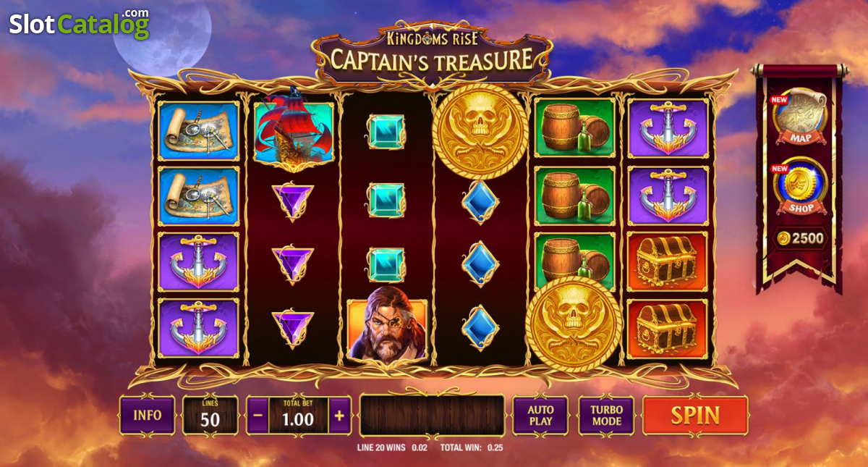
Task: Decrease total bet with minus button
Action: click(258, 416)
